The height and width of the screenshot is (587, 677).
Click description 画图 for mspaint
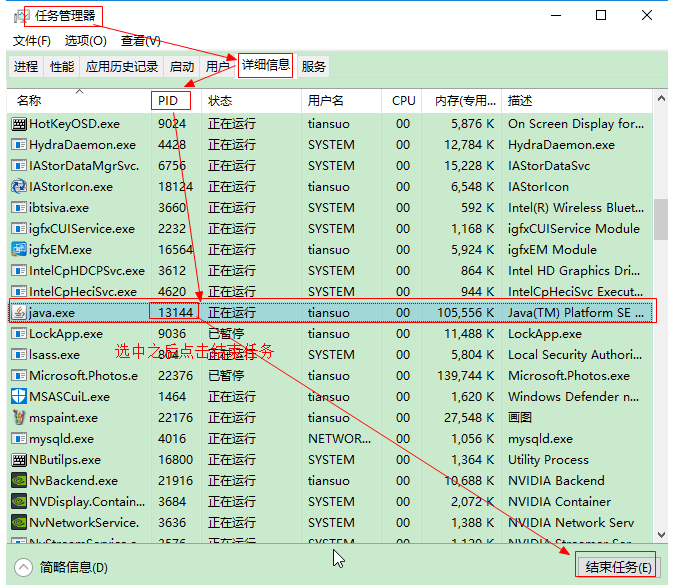tap(520, 418)
